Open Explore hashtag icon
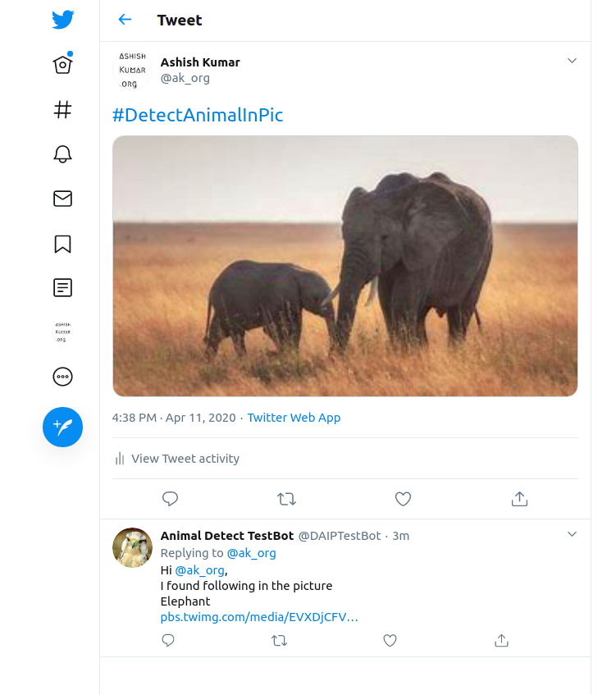The height and width of the screenshot is (695, 616). point(62,110)
